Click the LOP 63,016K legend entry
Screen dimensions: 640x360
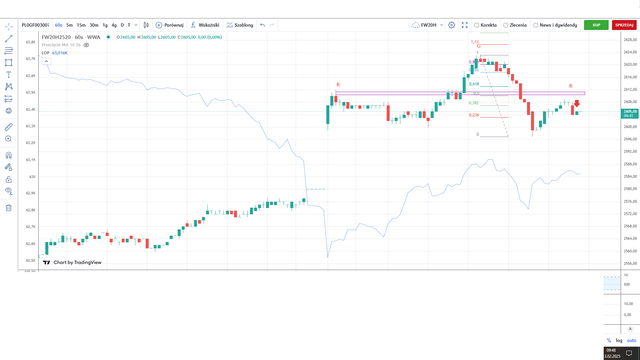coord(54,53)
